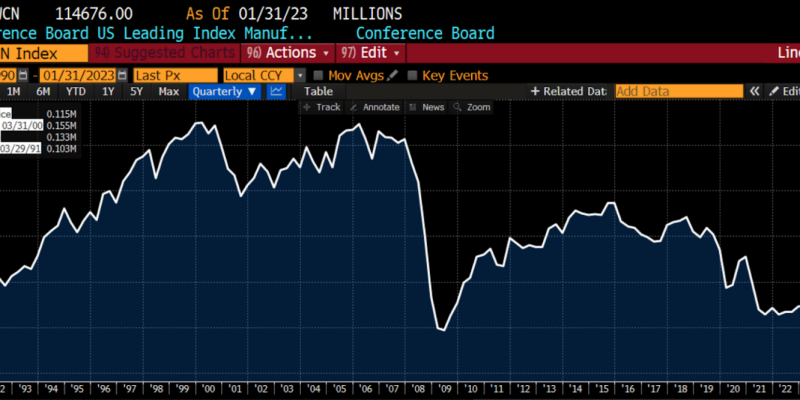
Task: Open calendar picker for end date 01/31/2023
Action: [122, 75]
